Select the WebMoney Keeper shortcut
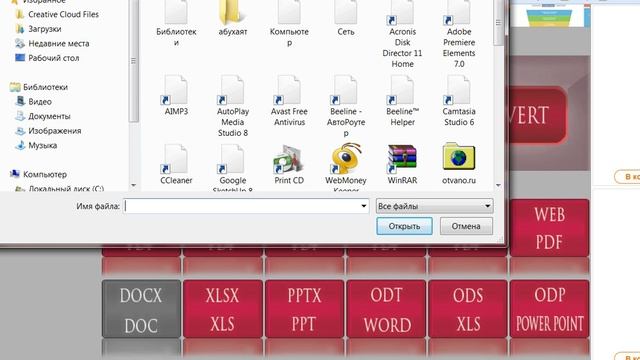 346,168
